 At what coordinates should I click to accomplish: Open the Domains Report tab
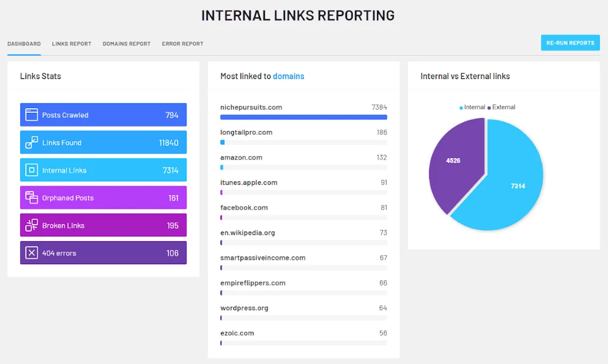tap(126, 43)
